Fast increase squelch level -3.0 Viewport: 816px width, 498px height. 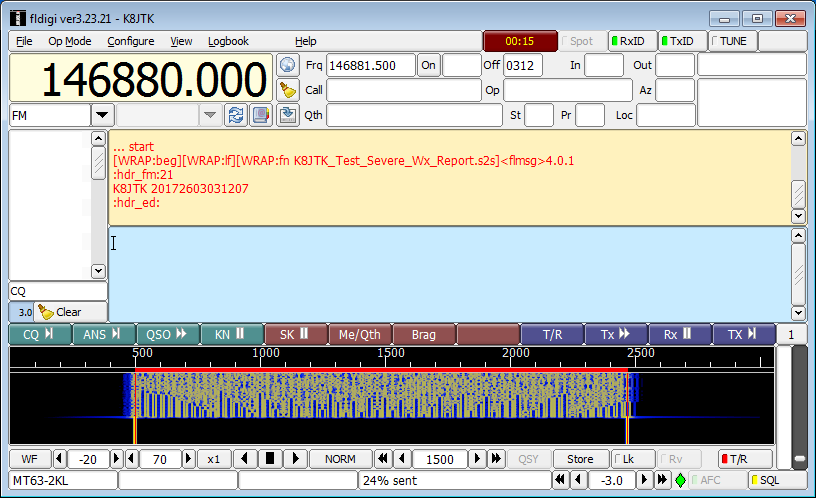[x=662, y=480]
